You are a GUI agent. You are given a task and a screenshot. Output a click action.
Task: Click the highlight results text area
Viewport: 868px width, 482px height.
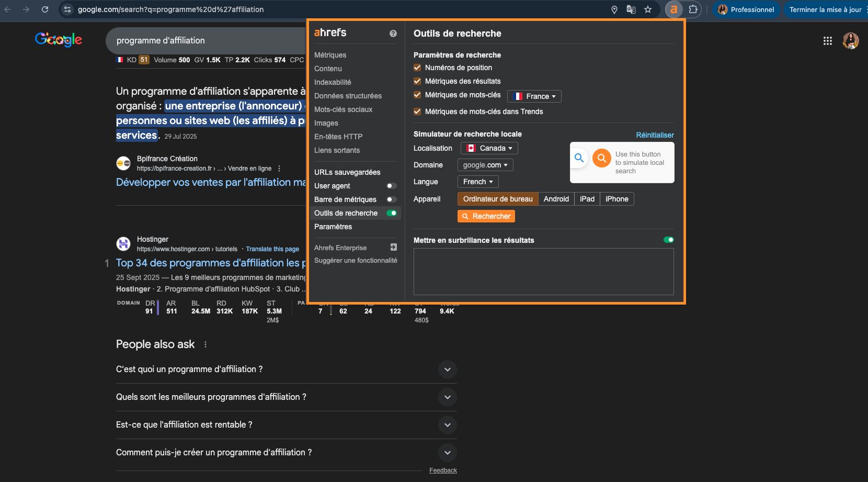pos(544,272)
